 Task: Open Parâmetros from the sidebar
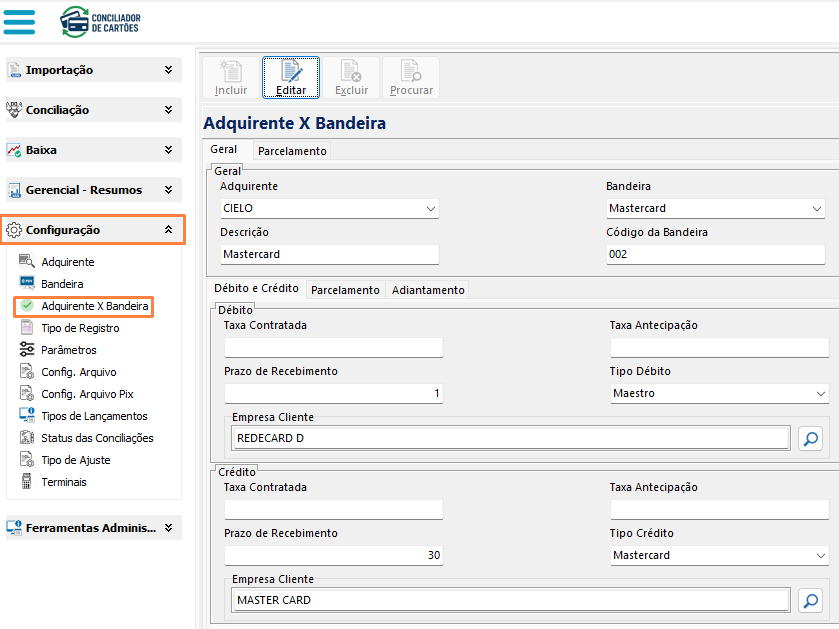[x=69, y=350]
